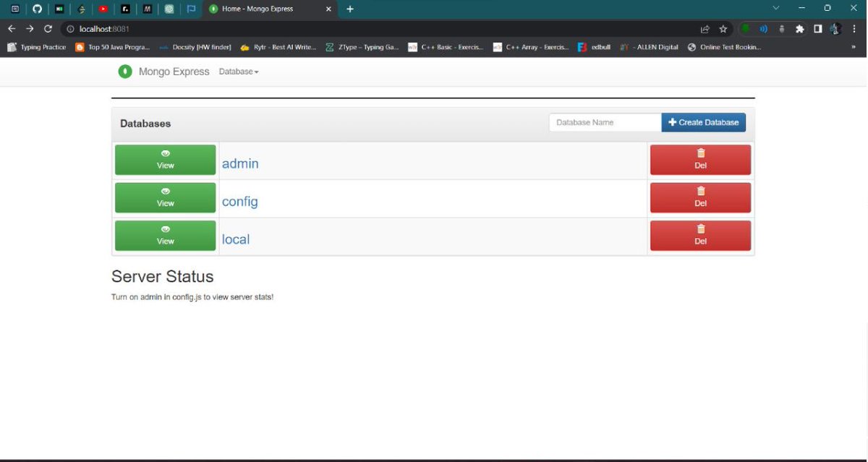The width and height of the screenshot is (868, 462).
Task: View the config database
Action: click(x=166, y=197)
